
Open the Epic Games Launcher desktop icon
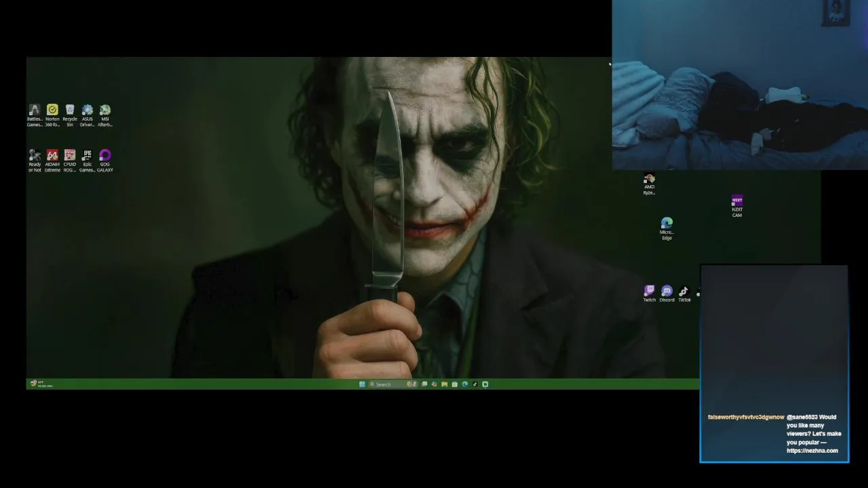click(x=87, y=161)
